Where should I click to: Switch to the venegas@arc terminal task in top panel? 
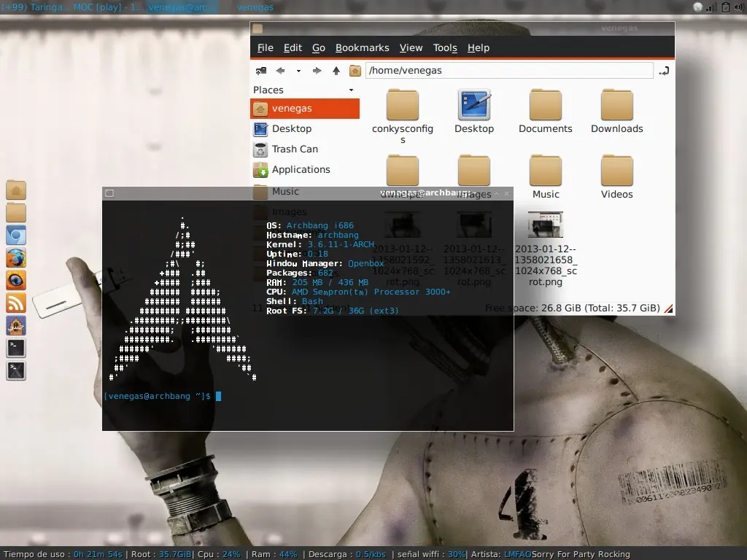[182, 7]
